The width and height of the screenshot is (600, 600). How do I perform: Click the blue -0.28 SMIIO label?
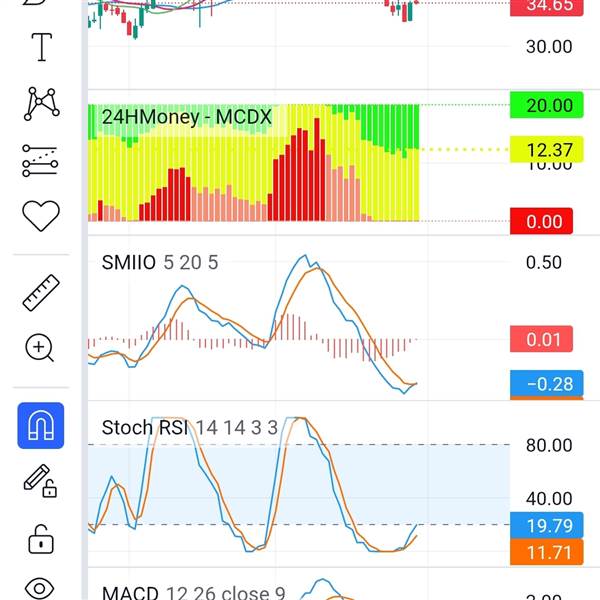pyautogui.click(x=547, y=383)
